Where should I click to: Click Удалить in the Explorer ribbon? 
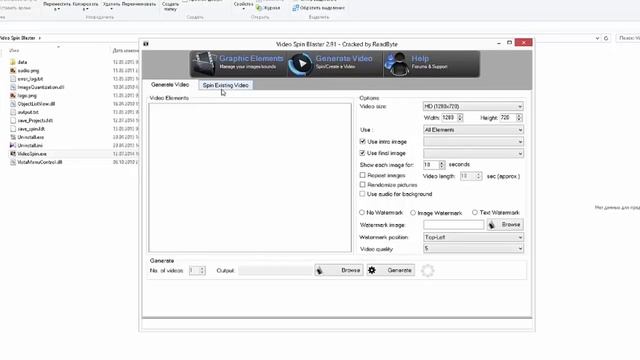click(x=111, y=5)
